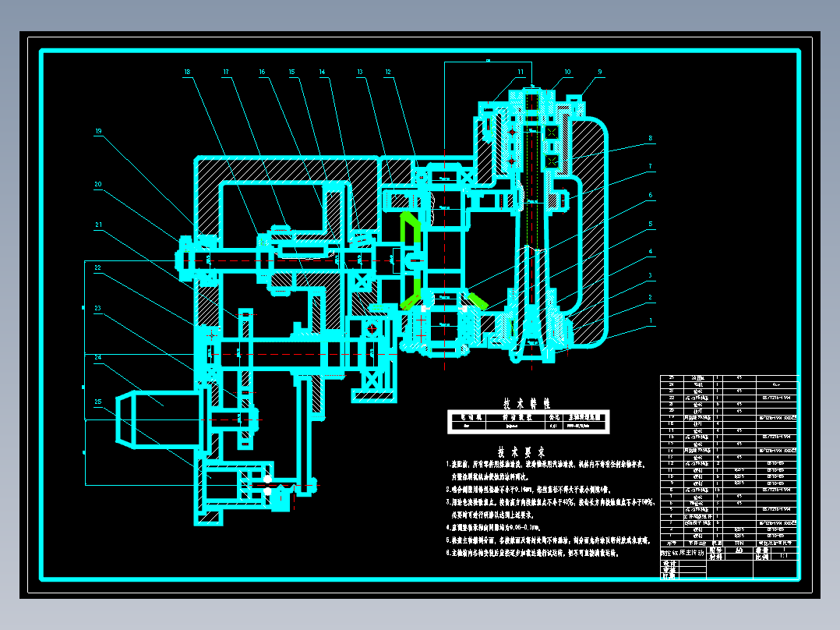Click part callout number 25
The width and height of the screenshot is (840, 630).
pyautogui.click(x=98, y=401)
